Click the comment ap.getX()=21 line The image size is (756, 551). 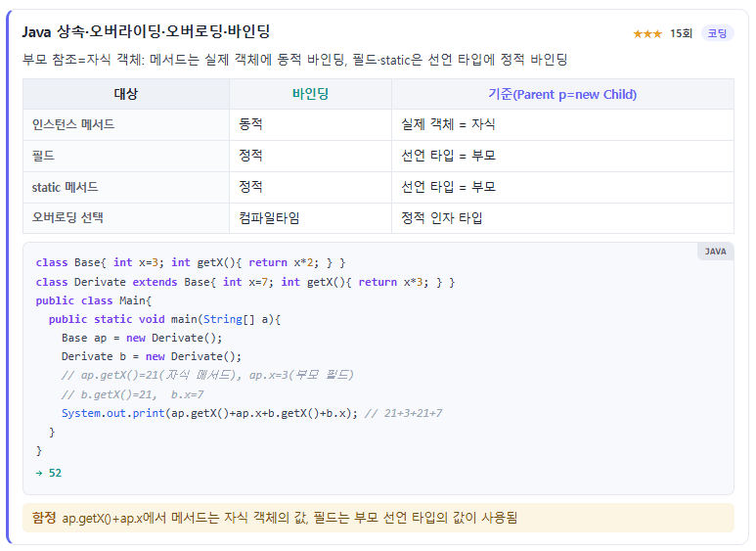207,375
